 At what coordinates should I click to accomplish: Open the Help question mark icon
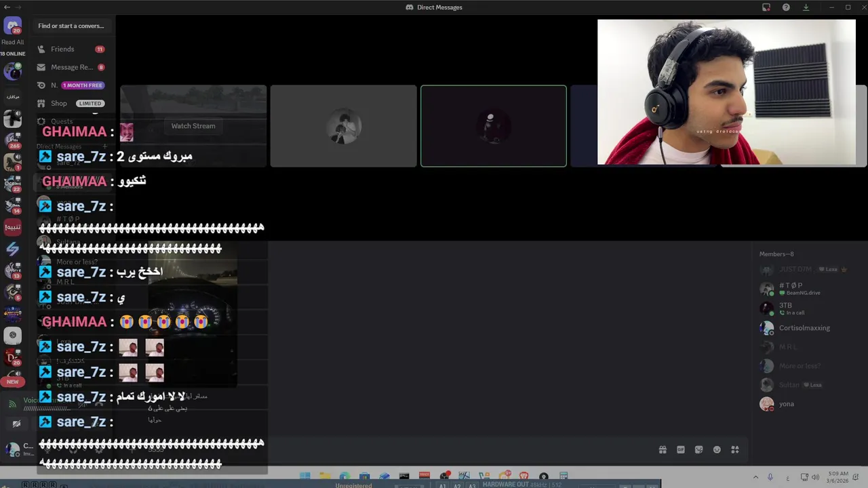[x=786, y=7]
